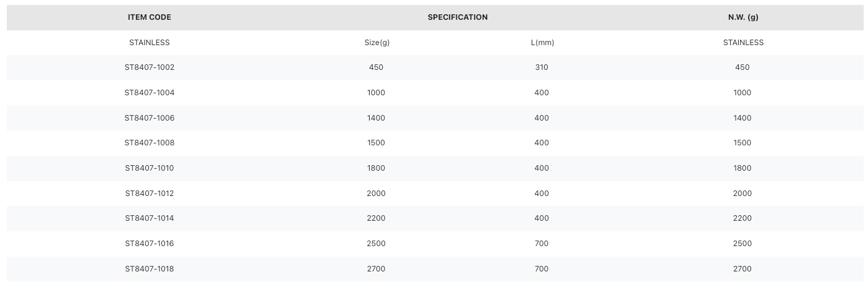
Task: Click the SPECIFICATION column header
Action: [457, 17]
